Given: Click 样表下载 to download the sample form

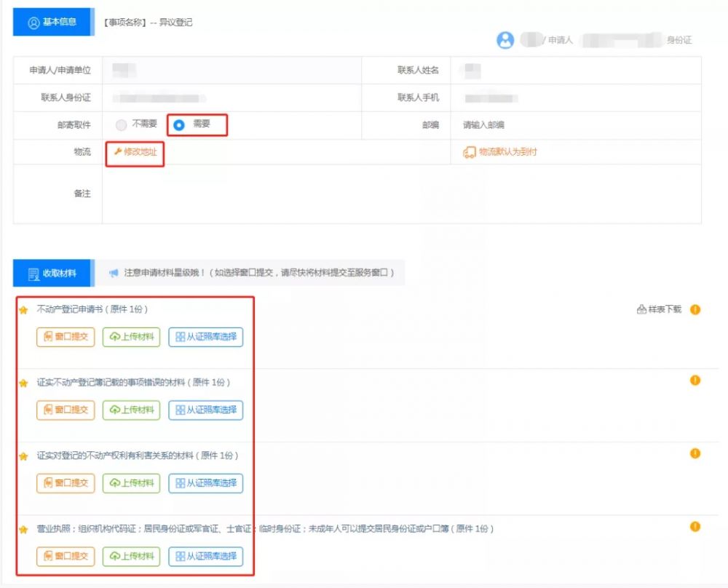Looking at the screenshot, I should (x=660, y=309).
